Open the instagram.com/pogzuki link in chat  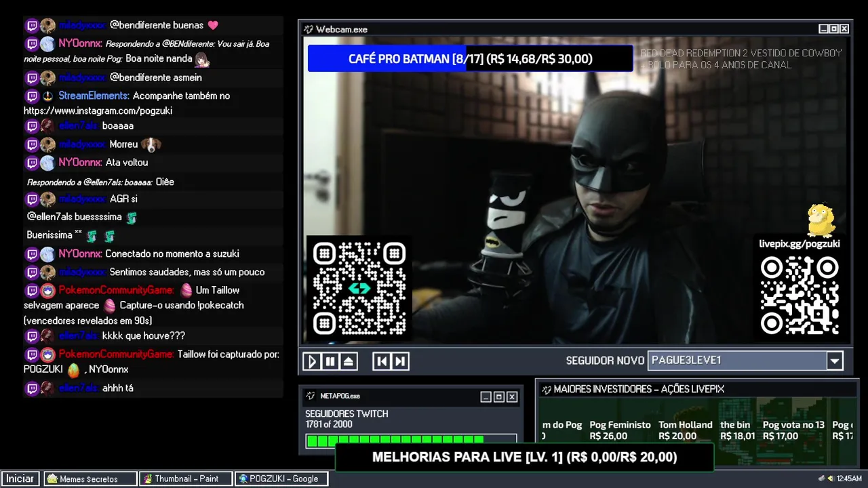point(98,110)
